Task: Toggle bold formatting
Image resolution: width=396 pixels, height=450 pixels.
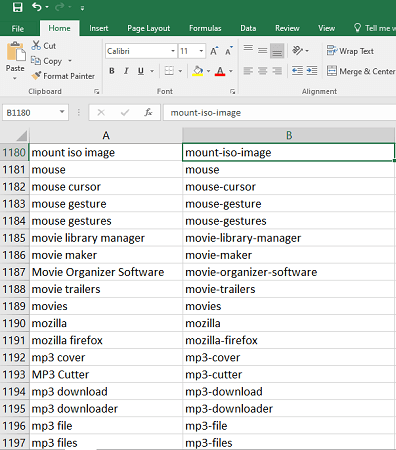Action: (112, 71)
